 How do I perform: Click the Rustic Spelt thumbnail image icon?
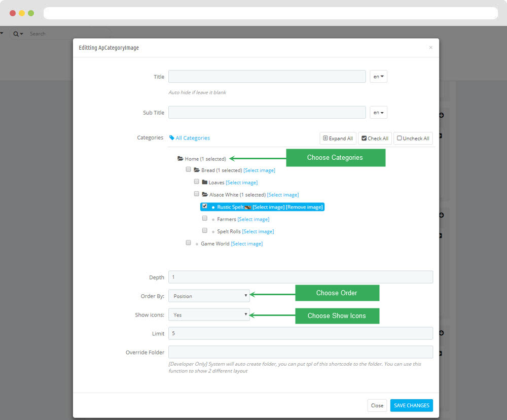(x=248, y=207)
